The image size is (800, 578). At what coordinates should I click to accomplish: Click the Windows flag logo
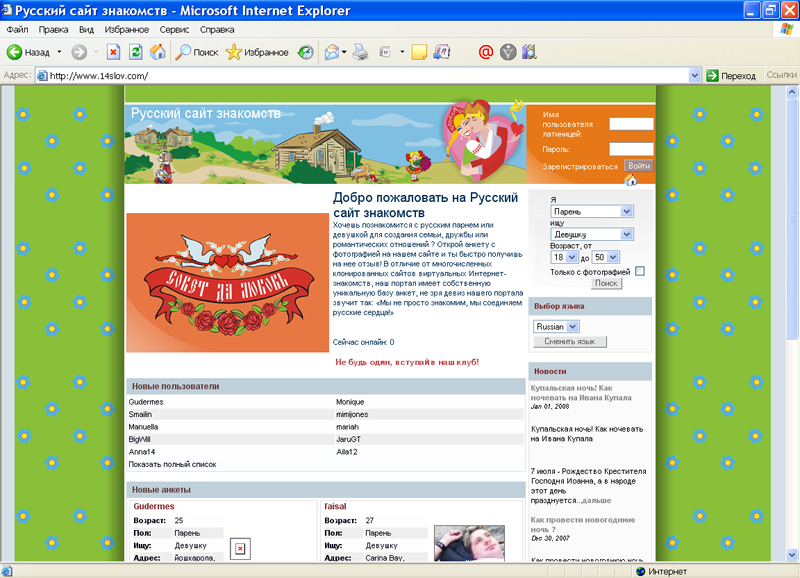click(787, 29)
